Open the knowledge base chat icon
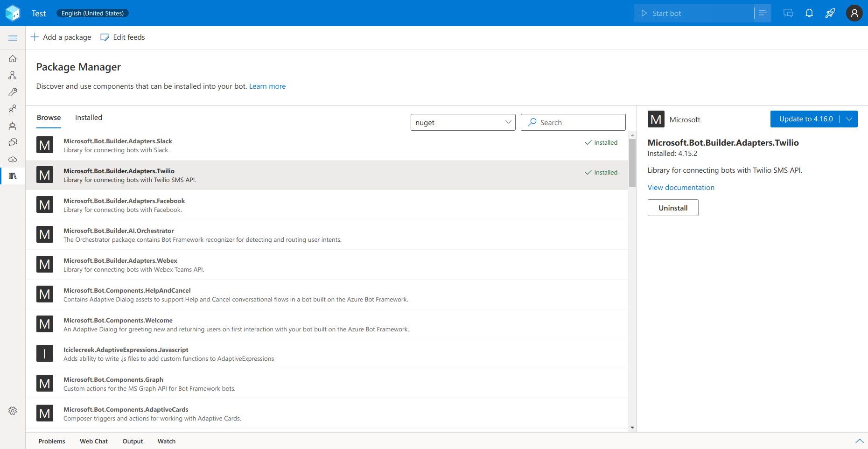 click(x=13, y=142)
